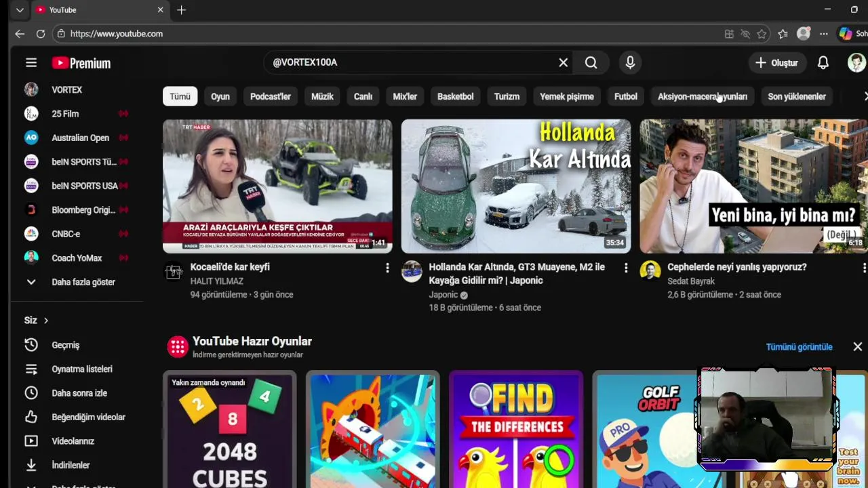868x488 pixels.
Task: Go back with browser back arrow
Action: (20, 33)
